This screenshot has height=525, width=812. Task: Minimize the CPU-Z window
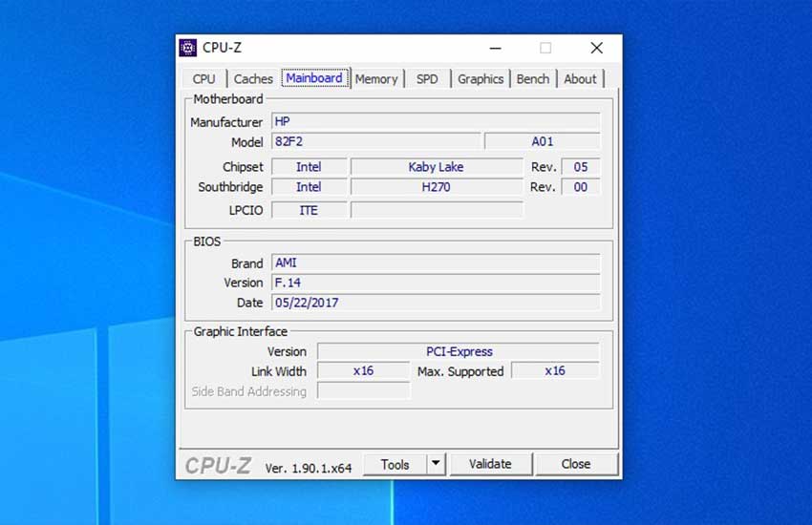click(496, 48)
